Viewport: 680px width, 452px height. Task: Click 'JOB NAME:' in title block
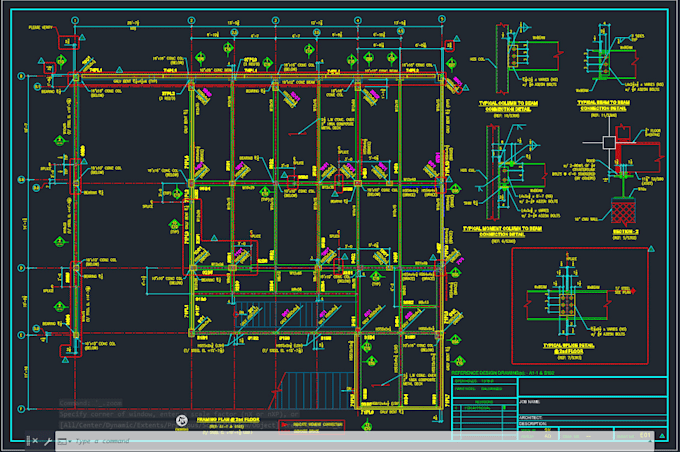529,402
